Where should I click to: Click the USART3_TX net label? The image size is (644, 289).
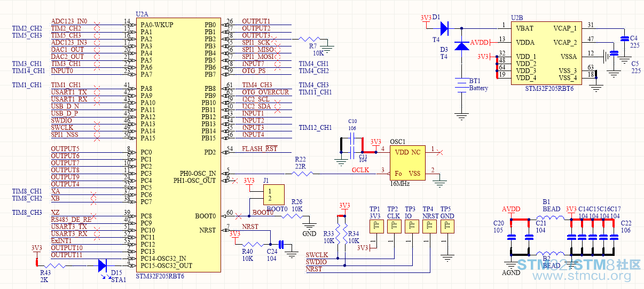(69, 226)
